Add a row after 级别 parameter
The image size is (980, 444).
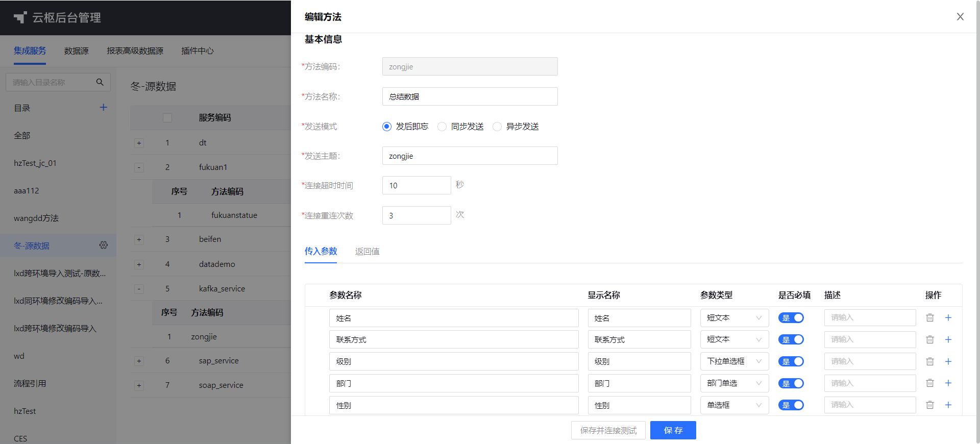(948, 361)
